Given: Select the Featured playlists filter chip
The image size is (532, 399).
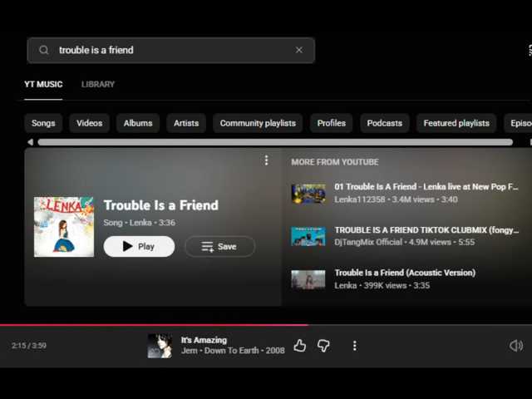Looking at the screenshot, I should (x=456, y=123).
